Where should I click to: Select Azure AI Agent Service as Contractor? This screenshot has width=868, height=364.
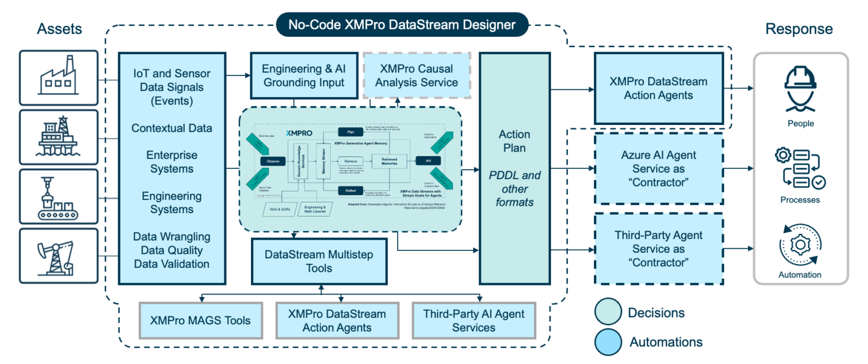[x=659, y=169]
